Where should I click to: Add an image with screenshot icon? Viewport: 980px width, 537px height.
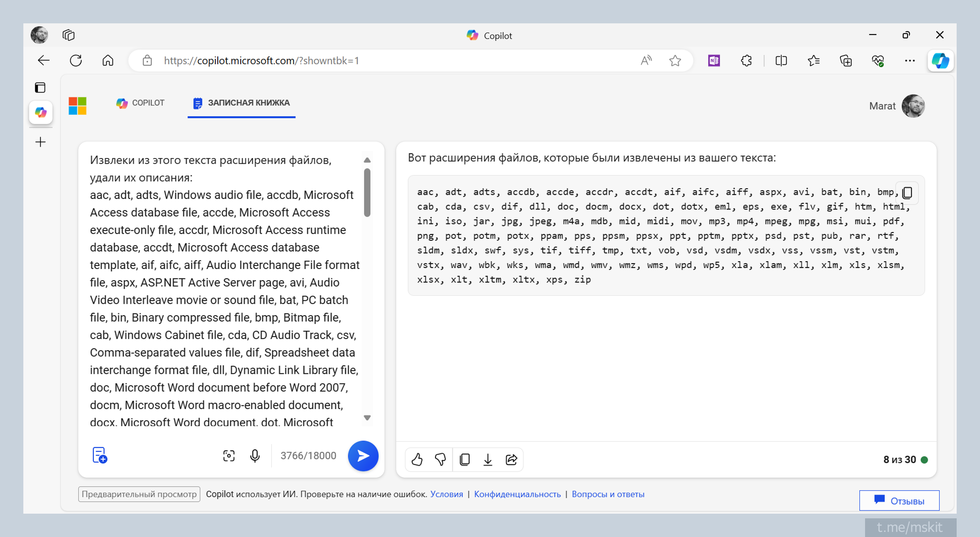(x=229, y=455)
